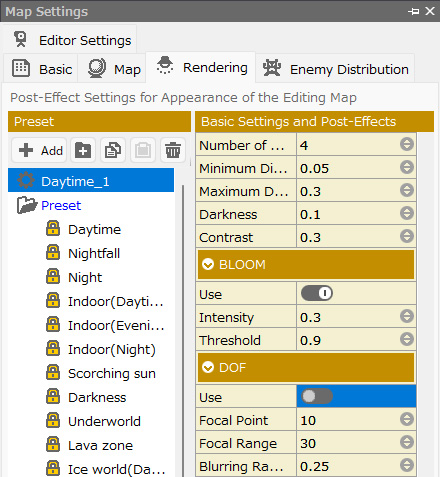
Task: Click the copy preset icon
Action: coord(113,150)
